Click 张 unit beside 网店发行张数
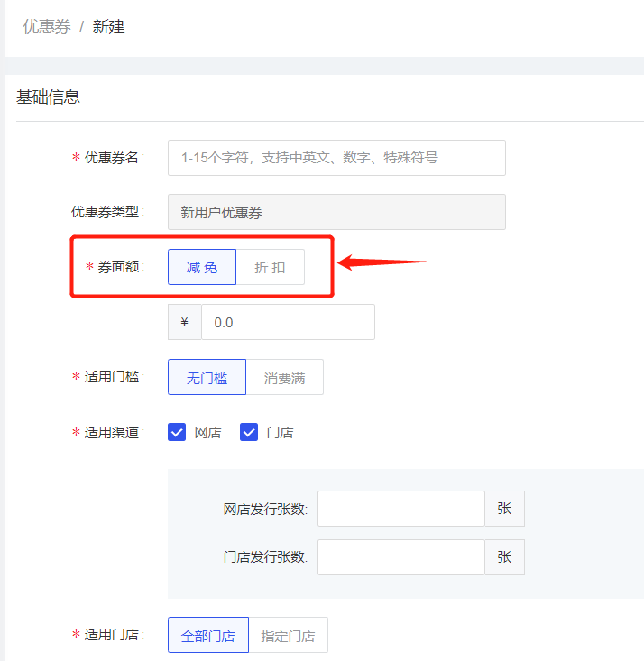Screen dimensions: 644x661 click(x=504, y=509)
